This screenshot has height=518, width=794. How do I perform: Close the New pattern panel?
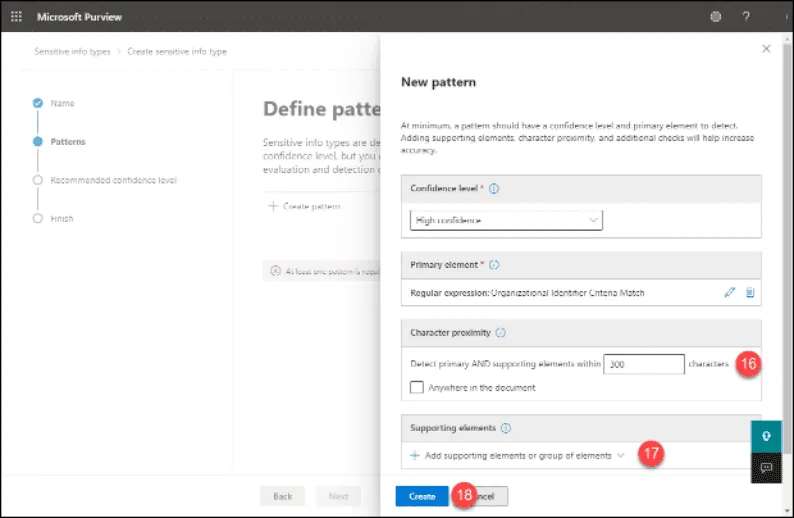coord(766,48)
